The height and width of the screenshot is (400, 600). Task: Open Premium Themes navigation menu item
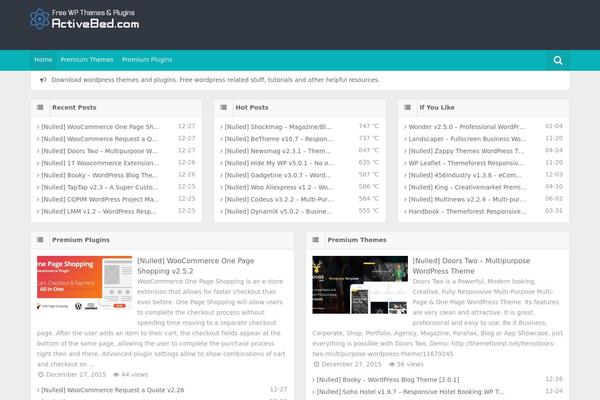point(87,60)
